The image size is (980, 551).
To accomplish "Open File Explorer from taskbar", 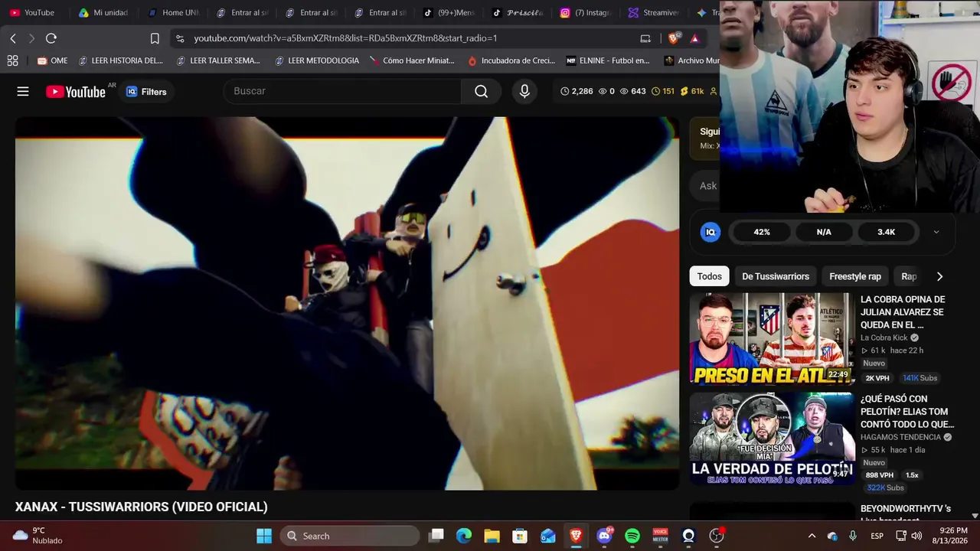I will (492, 536).
